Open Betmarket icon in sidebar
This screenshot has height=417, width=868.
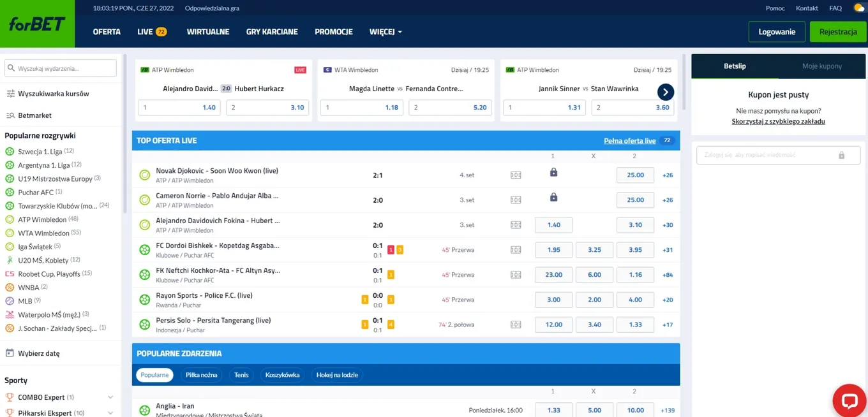10,115
